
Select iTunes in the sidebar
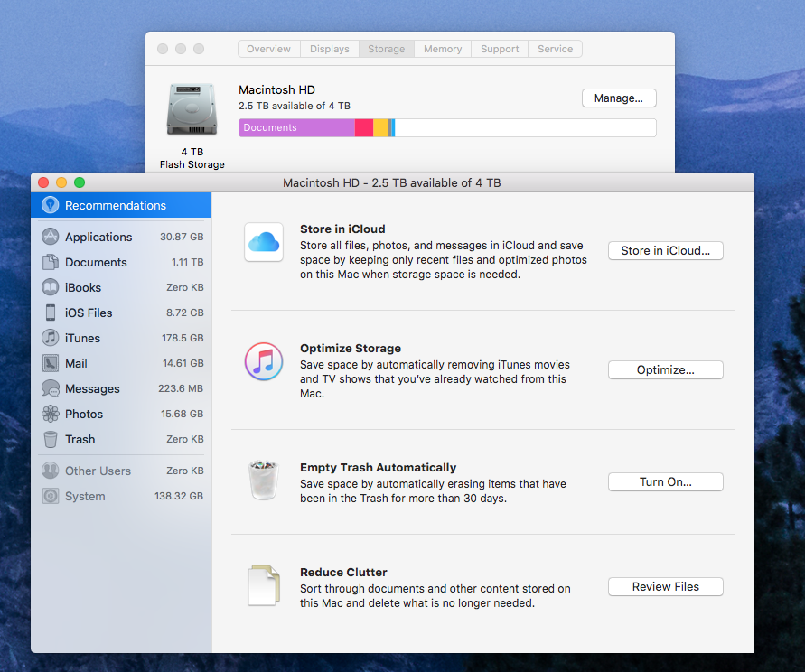[122, 337]
